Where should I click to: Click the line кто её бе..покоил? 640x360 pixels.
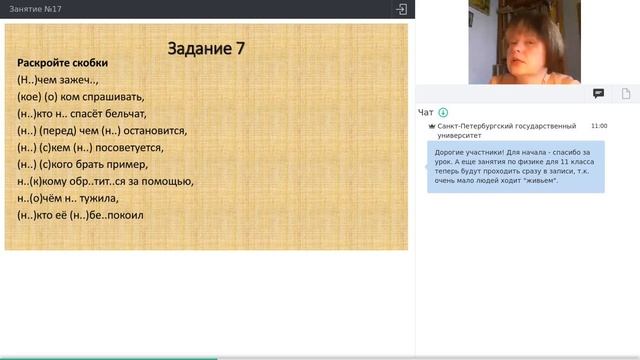click(x=80, y=215)
